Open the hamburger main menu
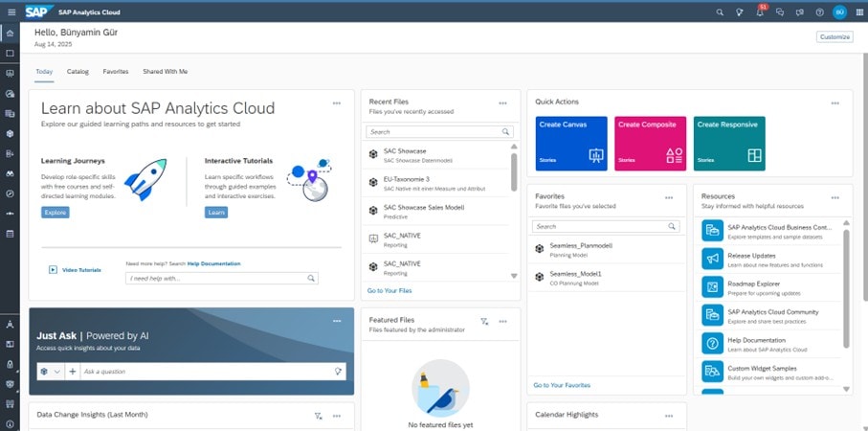The image size is (868, 431). click(10, 11)
